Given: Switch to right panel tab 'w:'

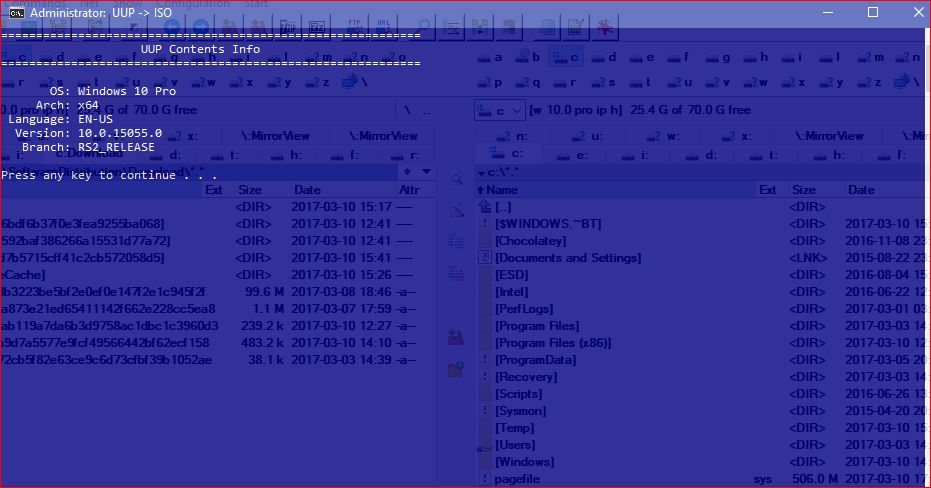Looking at the screenshot, I should click(x=667, y=136).
